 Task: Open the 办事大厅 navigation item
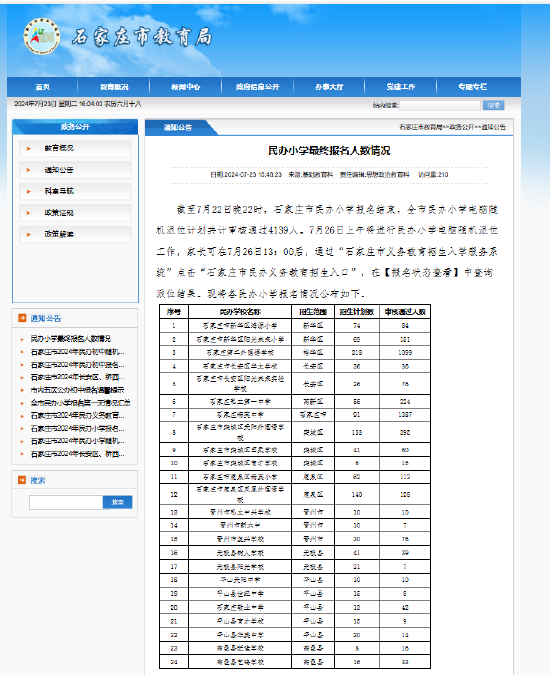pyautogui.click(x=329, y=87)
